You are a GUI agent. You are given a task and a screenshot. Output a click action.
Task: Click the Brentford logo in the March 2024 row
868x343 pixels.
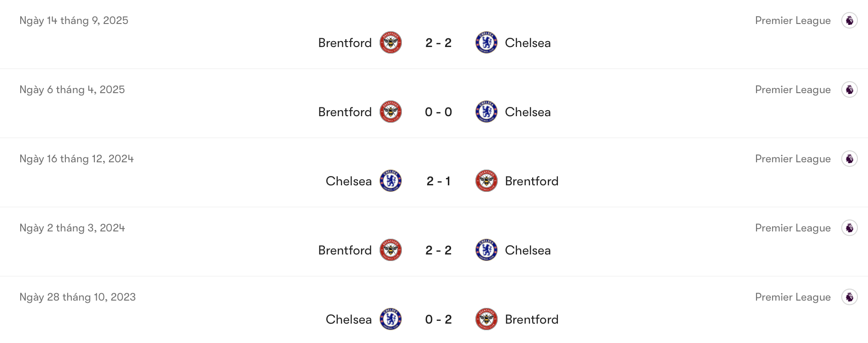390,249
